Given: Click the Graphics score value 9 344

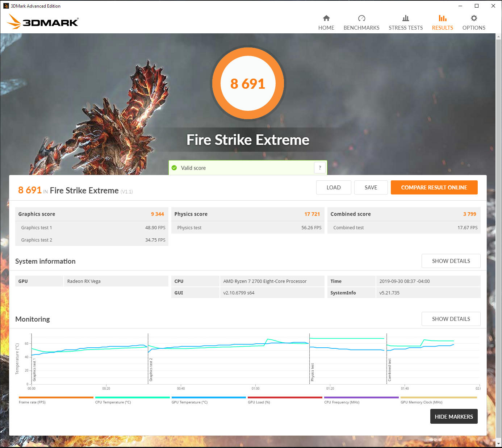Looking at the screenshot, I should [158, 214].
